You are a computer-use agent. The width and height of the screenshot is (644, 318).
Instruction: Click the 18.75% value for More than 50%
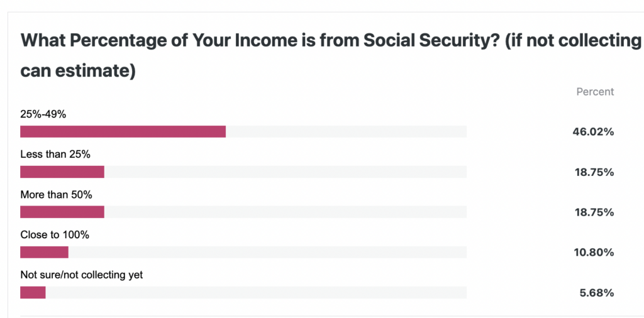[x=594, y=212]
